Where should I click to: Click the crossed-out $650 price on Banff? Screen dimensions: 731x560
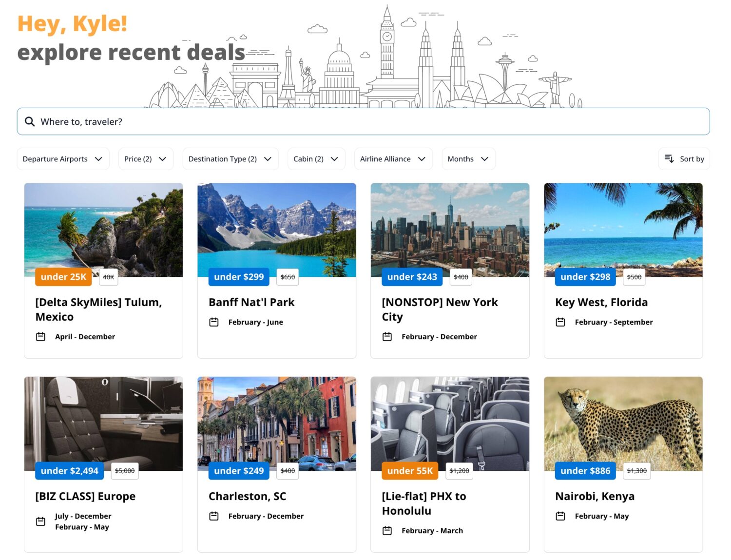pyautogui.click(x=288, y=277)
